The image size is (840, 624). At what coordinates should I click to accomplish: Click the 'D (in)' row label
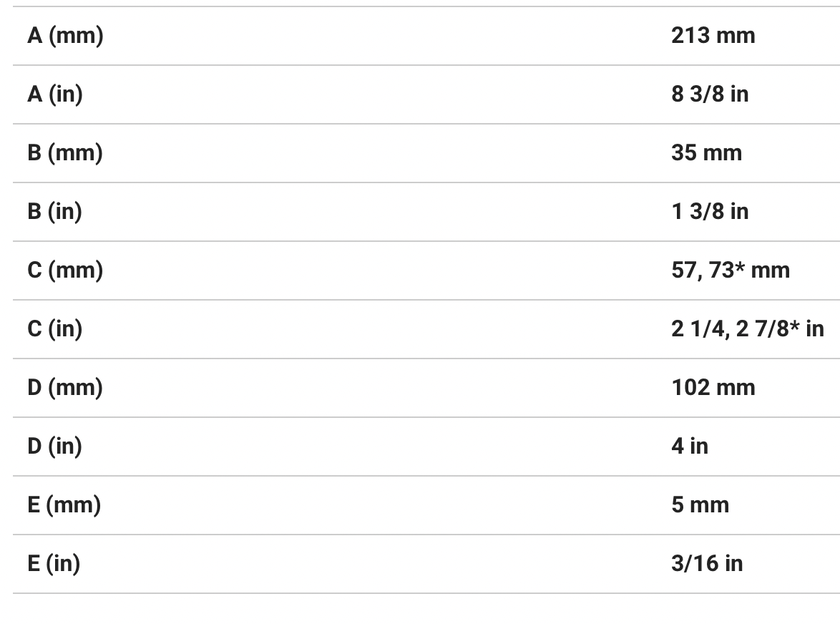[55, 447]
